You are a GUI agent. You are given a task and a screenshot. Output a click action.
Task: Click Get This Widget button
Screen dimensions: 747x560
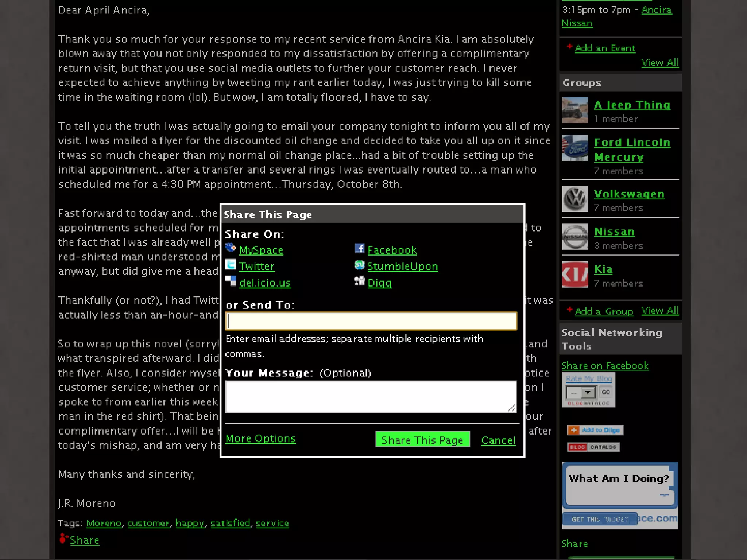[599, 519]
